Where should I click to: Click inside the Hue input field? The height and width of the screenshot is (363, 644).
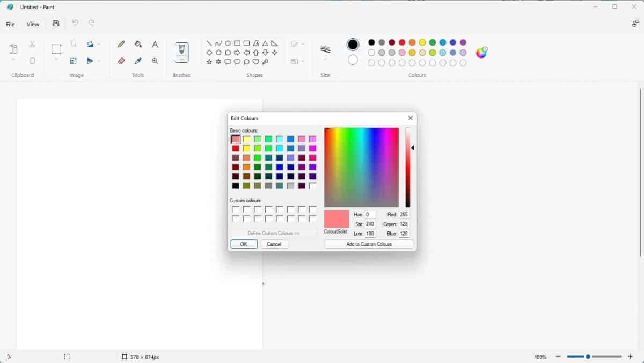pyautogui.click(x=370, y=214)
